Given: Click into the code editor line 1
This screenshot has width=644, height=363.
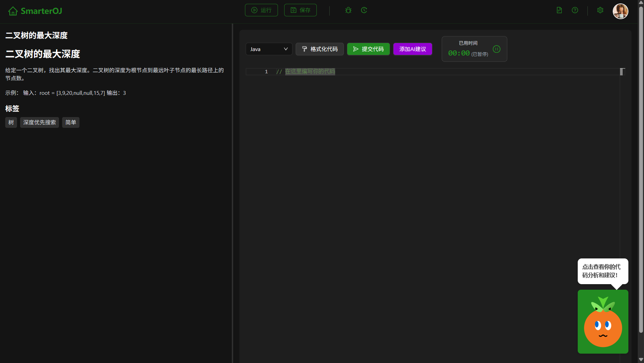Looking at the screenshot, I should pyautogui.click(x=416, y=72).
